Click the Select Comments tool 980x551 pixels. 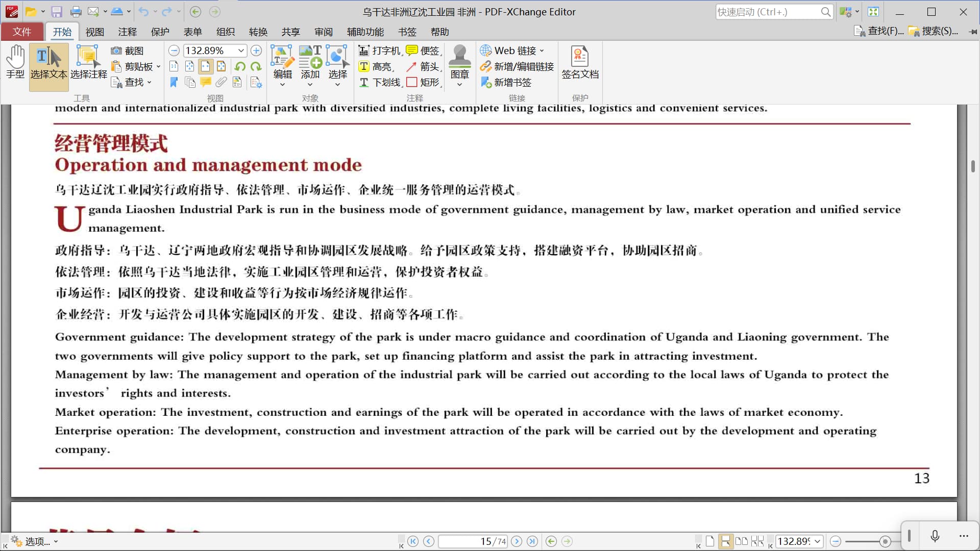pos(88,61)
